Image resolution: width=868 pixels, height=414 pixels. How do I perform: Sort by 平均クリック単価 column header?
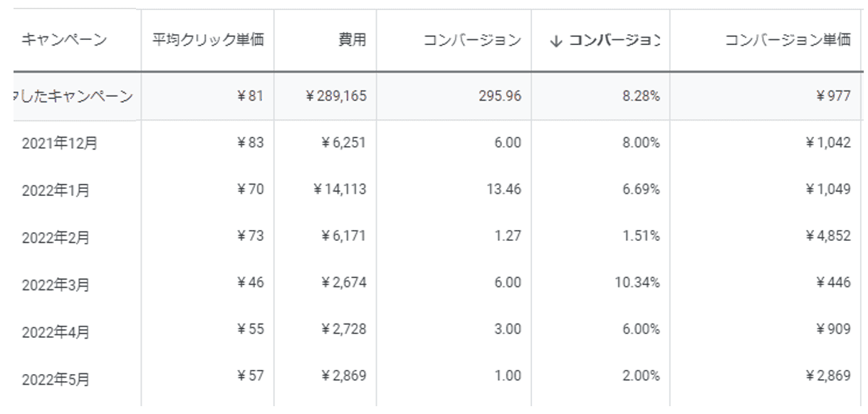click(208, 40)
